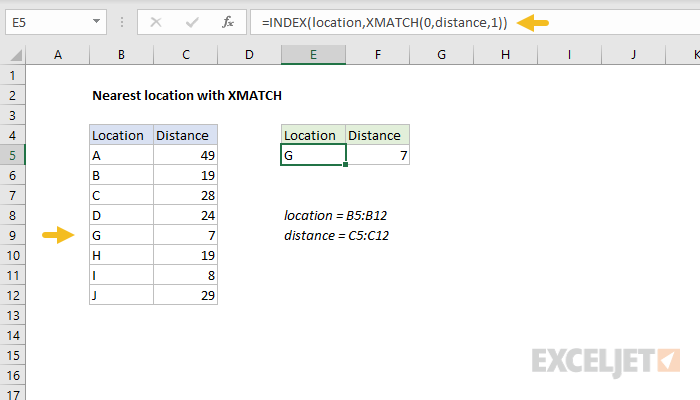Viewport: 700px width, 400px height.
Task: Select cell with location "I"
Action: coord(121,275)
